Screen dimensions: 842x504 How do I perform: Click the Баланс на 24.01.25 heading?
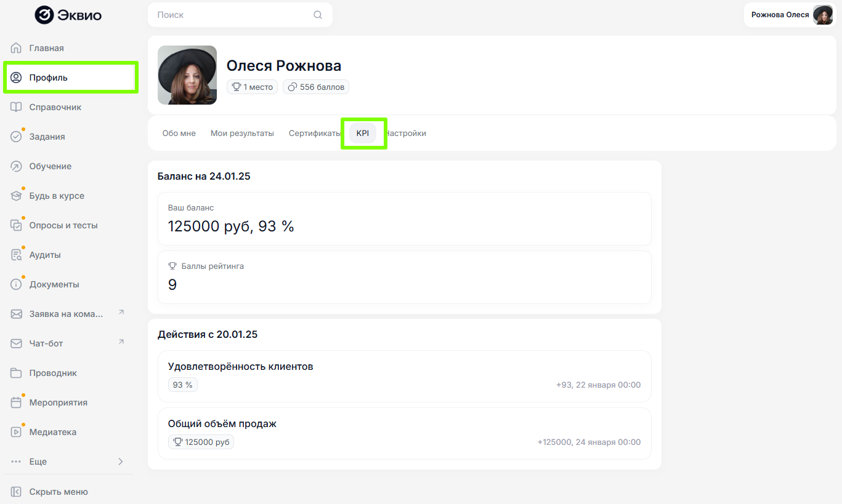pos(204,177)
